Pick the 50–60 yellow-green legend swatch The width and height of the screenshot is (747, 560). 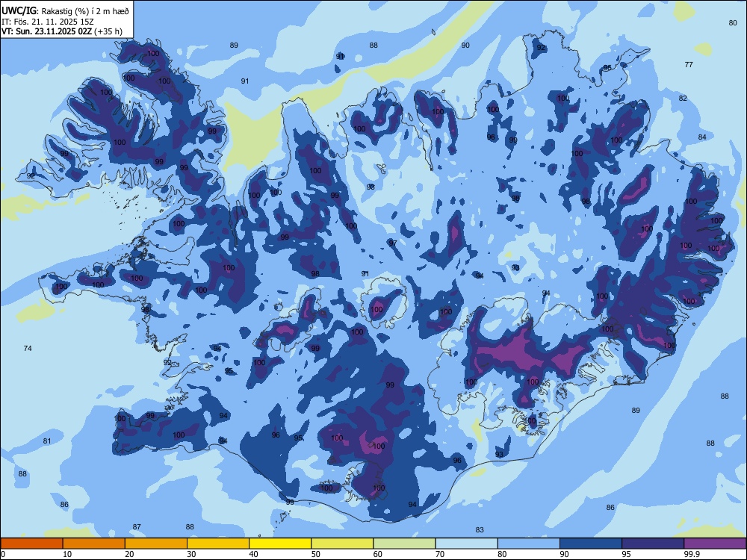pos(342,544)
